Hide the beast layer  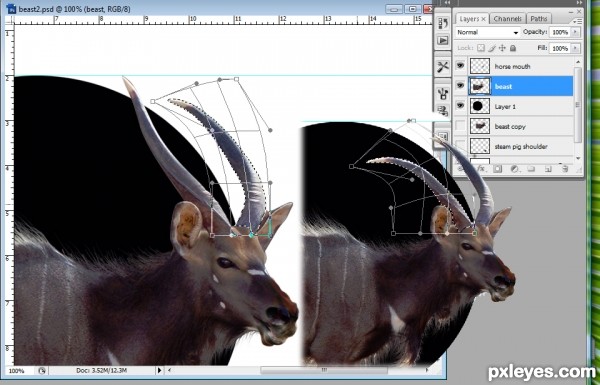click(460, 86)
